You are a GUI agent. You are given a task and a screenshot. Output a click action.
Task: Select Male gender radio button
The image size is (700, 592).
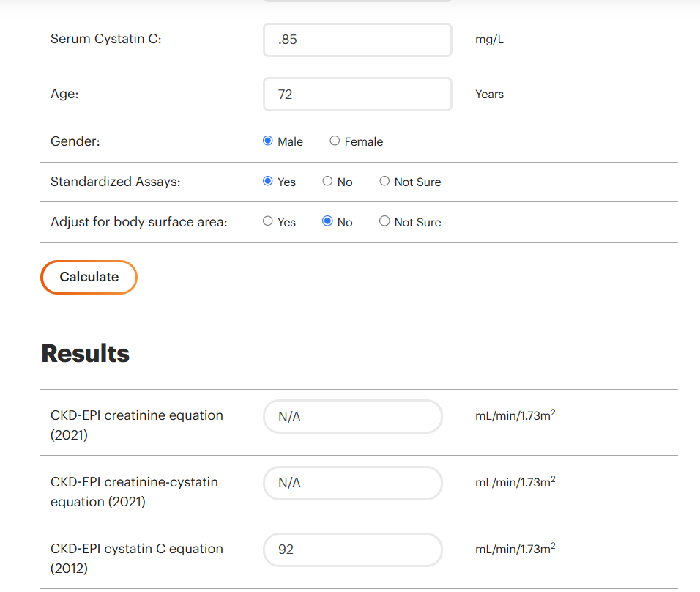pyautogui.click(x=268, y=141)
